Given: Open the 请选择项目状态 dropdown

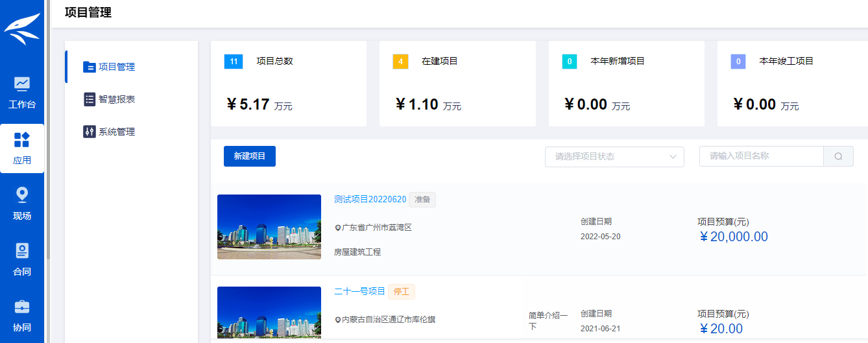Looking at the screenshot, I should [x=614, y=156].
